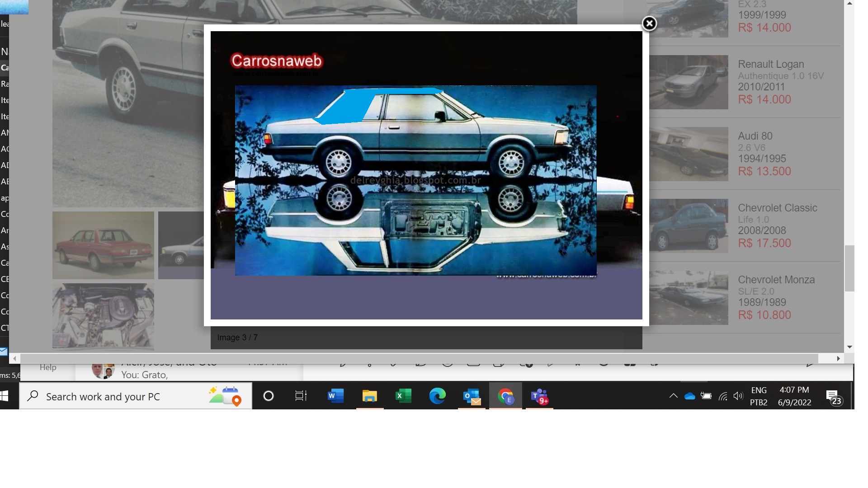The image size is (868, 488).
Task: Open the chat reading 'You: Grato,'
Action: tap(144, 375)
